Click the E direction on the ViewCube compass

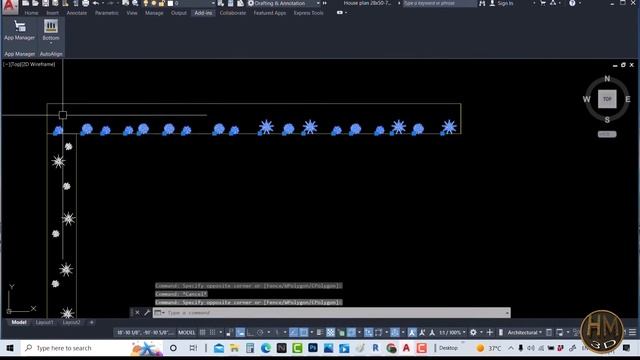pos(628,99)
